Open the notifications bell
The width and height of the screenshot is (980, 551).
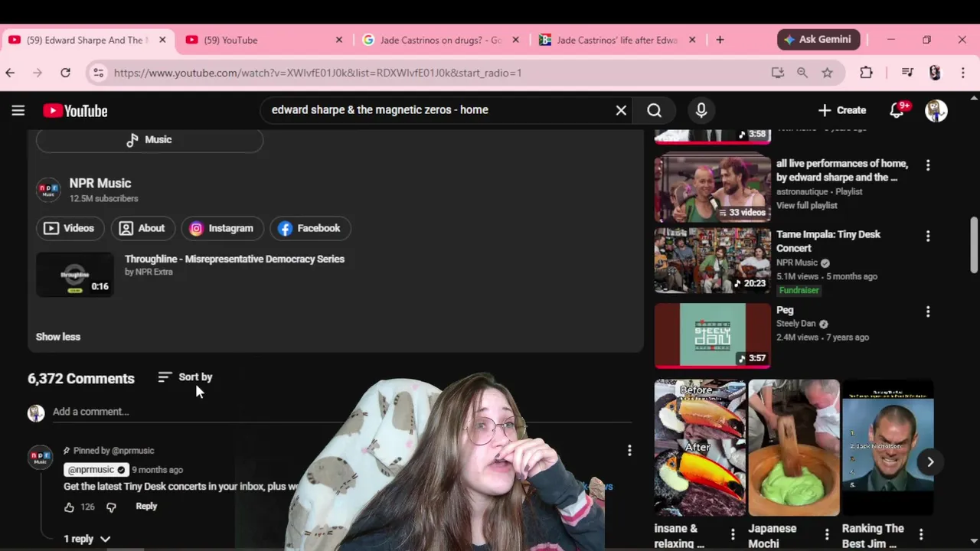tap(898, 110)
